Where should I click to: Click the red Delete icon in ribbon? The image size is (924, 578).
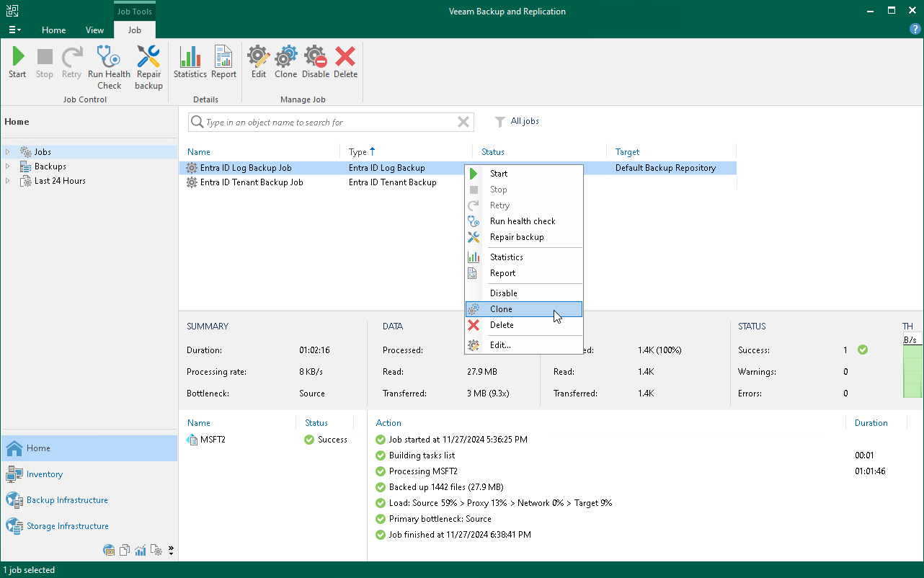click(x=346, y=56)
